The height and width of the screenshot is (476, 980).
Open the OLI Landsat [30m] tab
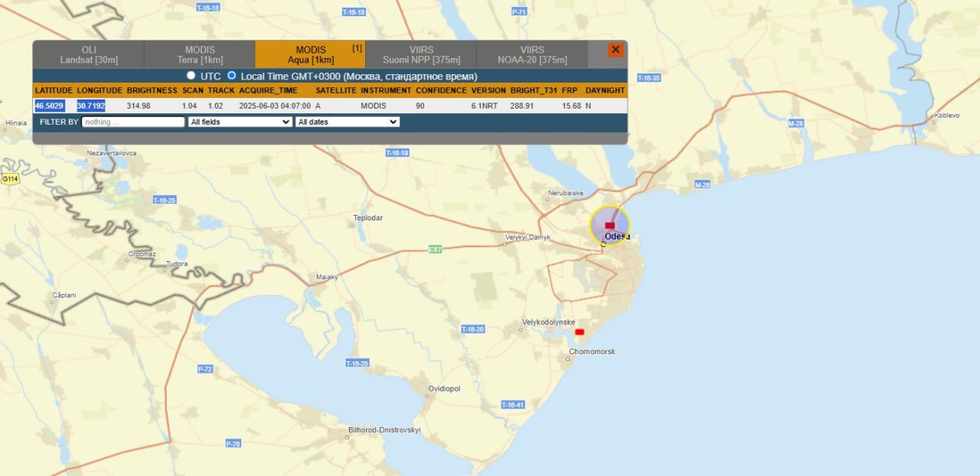(x=89, y=54)
